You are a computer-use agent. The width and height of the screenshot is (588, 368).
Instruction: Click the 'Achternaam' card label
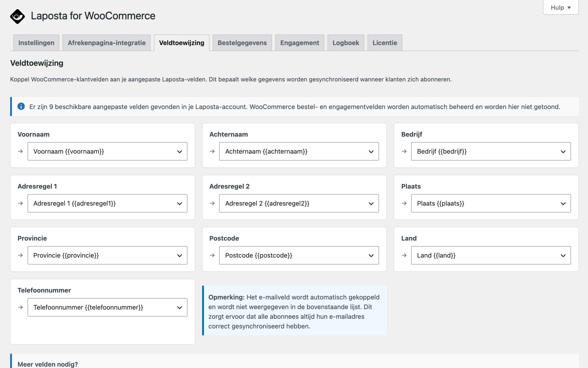point(229,134)
